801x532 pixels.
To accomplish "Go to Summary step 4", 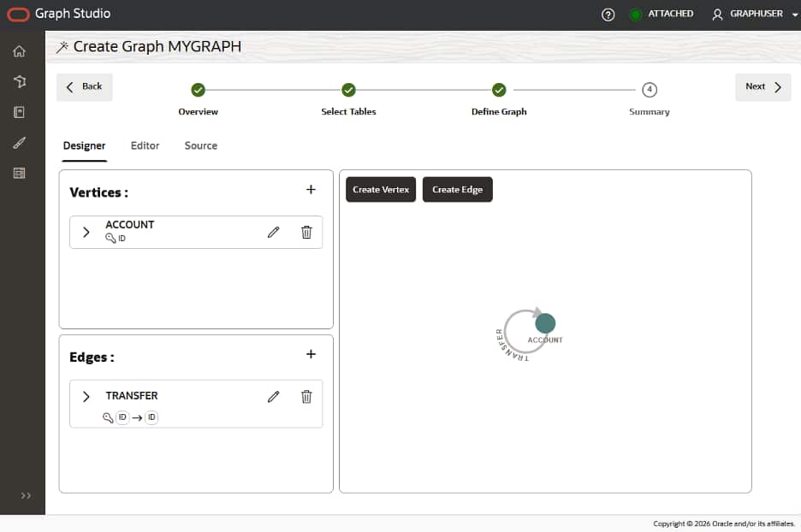I will [650, 90].
